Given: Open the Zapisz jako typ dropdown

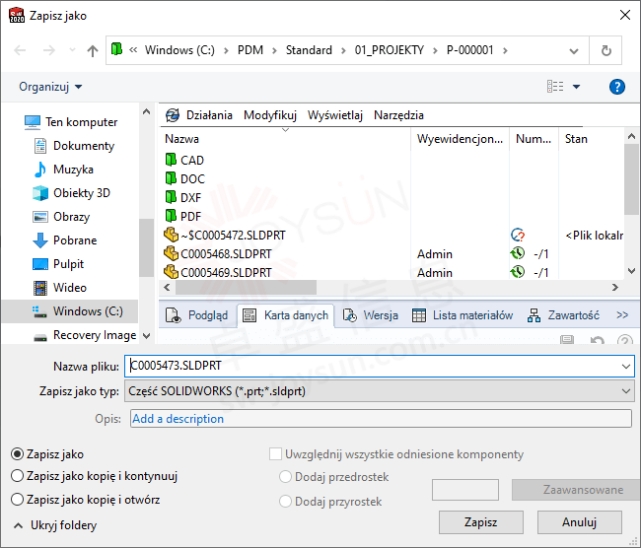Looking at the screenshot, I should [380, 391].
